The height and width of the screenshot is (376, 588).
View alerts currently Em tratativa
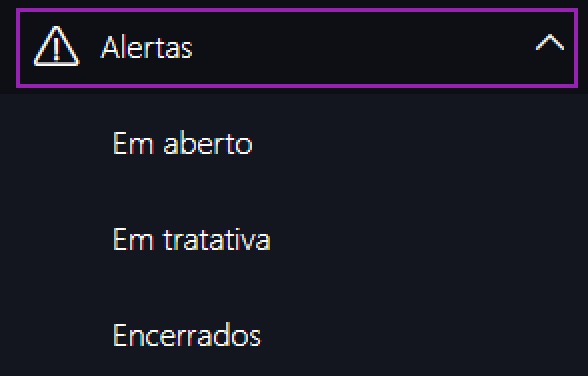191,239
